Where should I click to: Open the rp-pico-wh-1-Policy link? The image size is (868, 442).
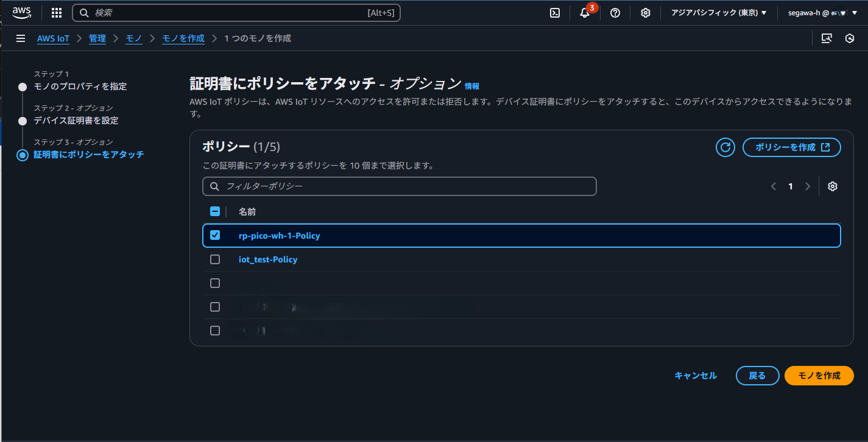click(x=279, y=236)
